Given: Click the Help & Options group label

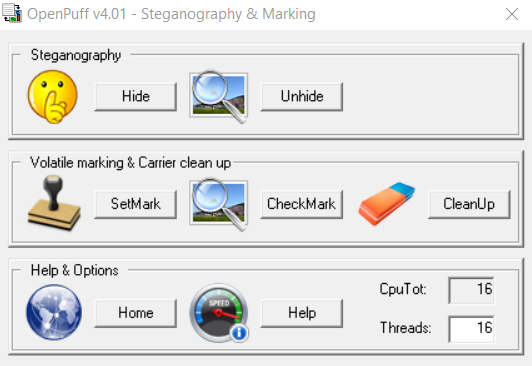Looking at the screenshot, I should click(x=75, y=270).
